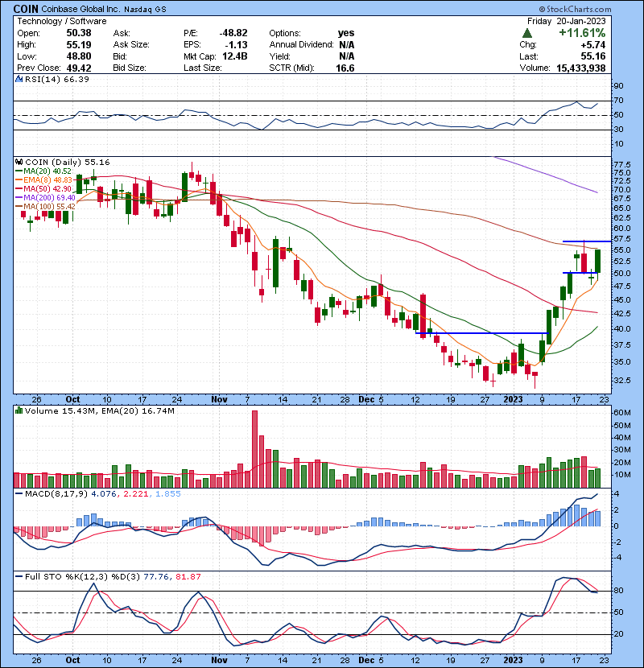Click the 60M label on volume axis

pos(622,413)
